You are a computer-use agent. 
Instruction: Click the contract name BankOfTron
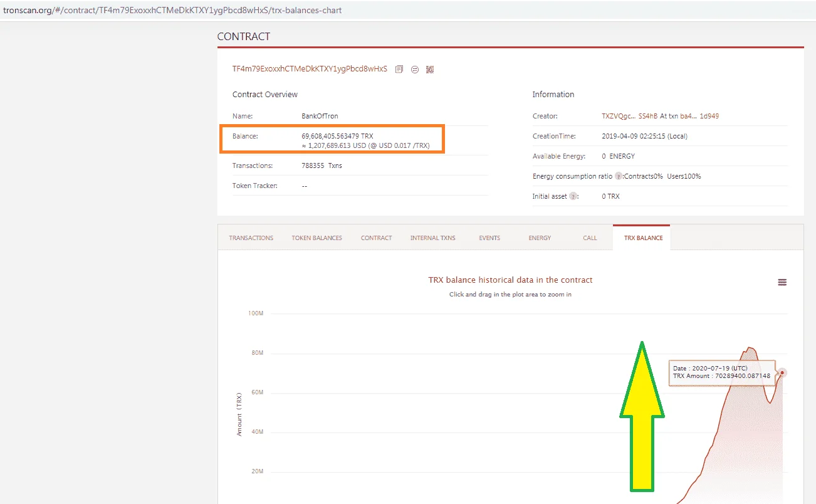[320, 116]
